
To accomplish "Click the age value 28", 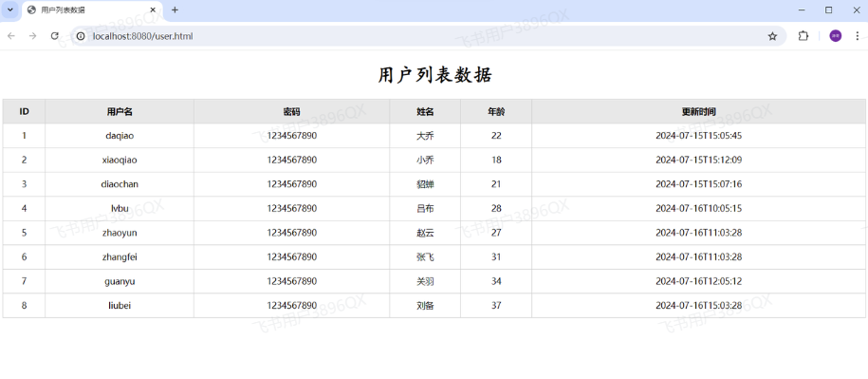I will (x=496, y=209).
